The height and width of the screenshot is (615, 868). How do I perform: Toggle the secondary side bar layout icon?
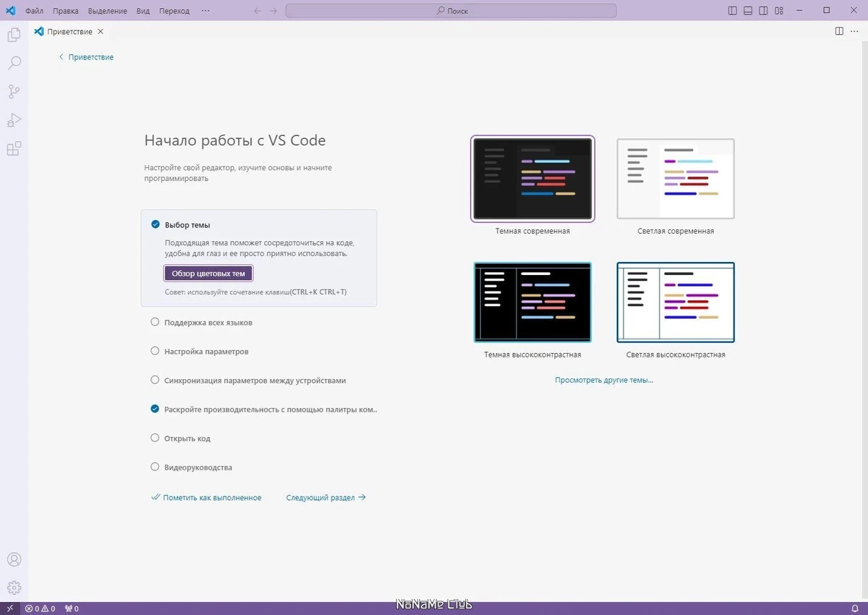pos(763,11)
